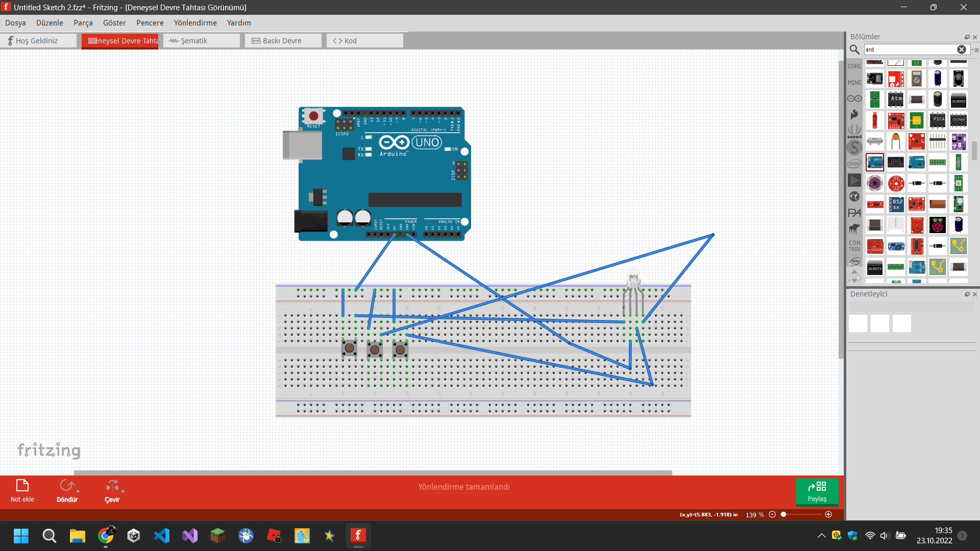This screenshot has width=980, height=551.
Task: Open the Döndür rotate options arrow
Action: 78,491
